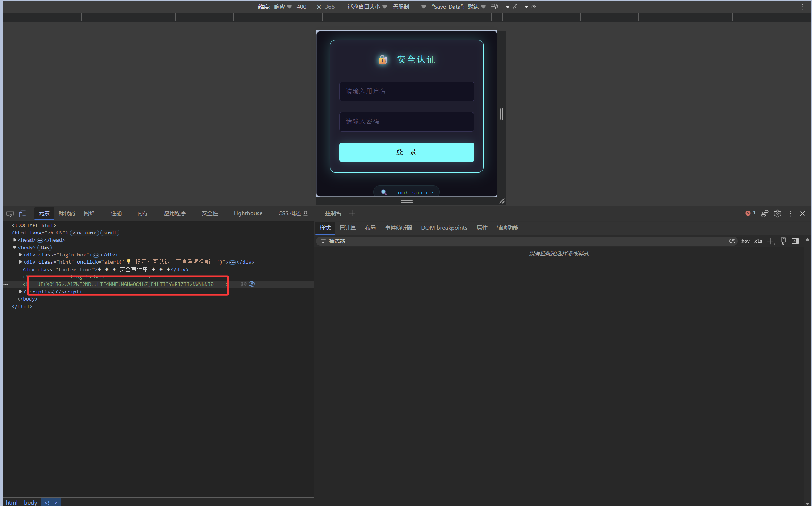Click the eyedropper icon in the device toolbar

point(515,7)
